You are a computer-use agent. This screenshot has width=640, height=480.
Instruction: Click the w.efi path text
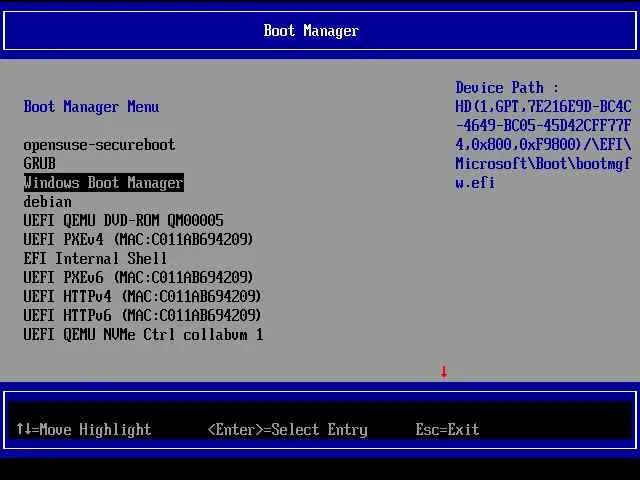(475, 183)
